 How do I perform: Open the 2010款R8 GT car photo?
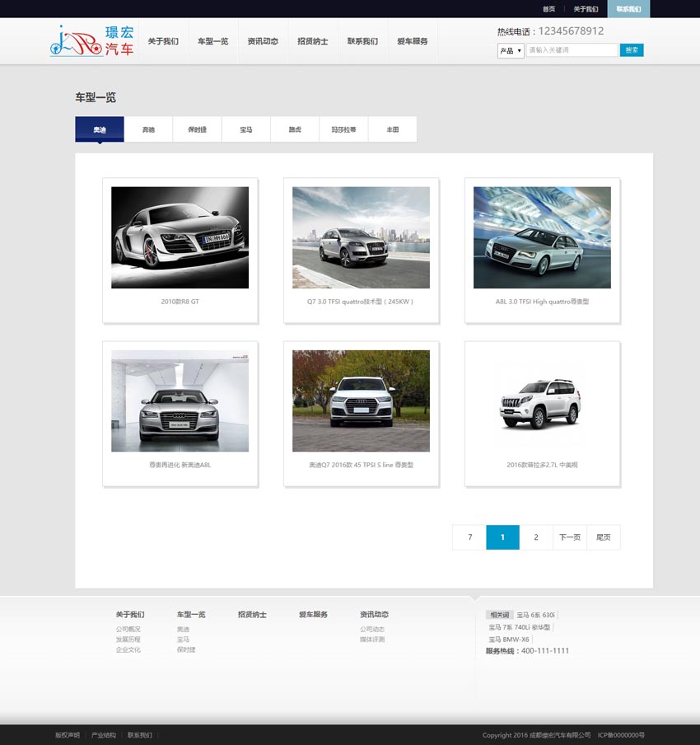click(180, 237)
